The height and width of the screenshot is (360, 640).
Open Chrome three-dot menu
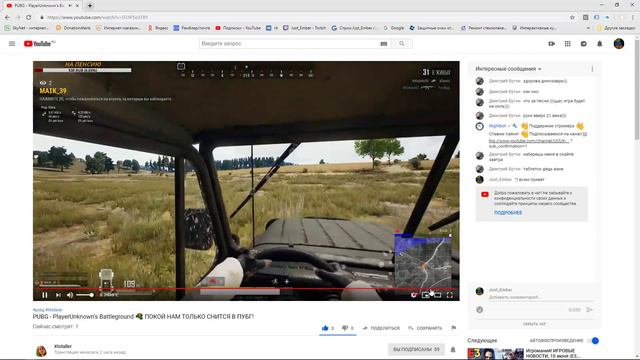(633, 18)
